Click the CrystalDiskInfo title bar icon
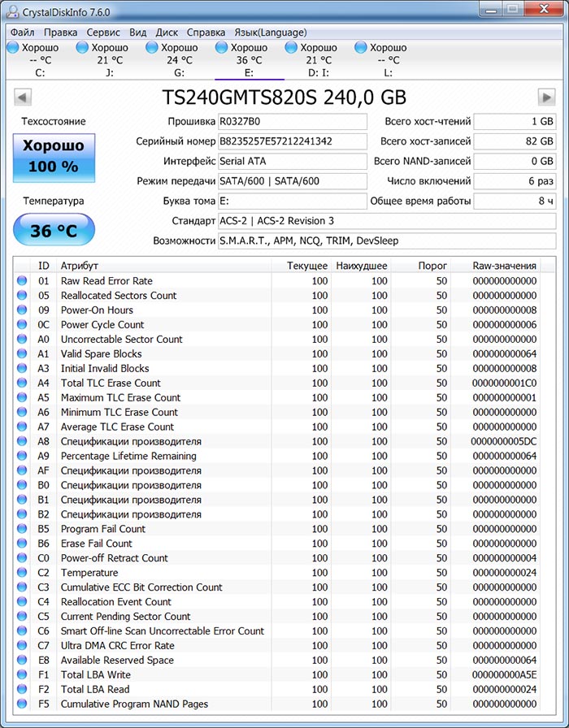The height and width of the screenshot is (728, 569). coord(14,12)
